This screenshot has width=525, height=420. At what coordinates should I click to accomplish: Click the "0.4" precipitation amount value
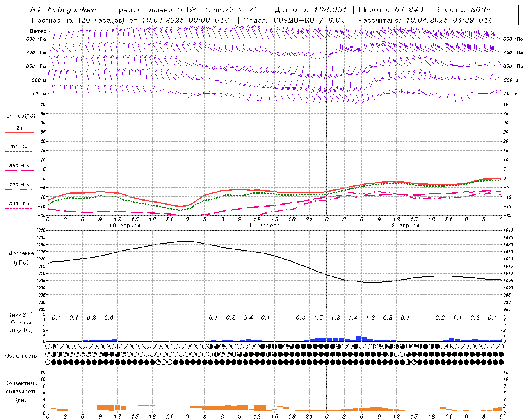click(x=248, y=317)
